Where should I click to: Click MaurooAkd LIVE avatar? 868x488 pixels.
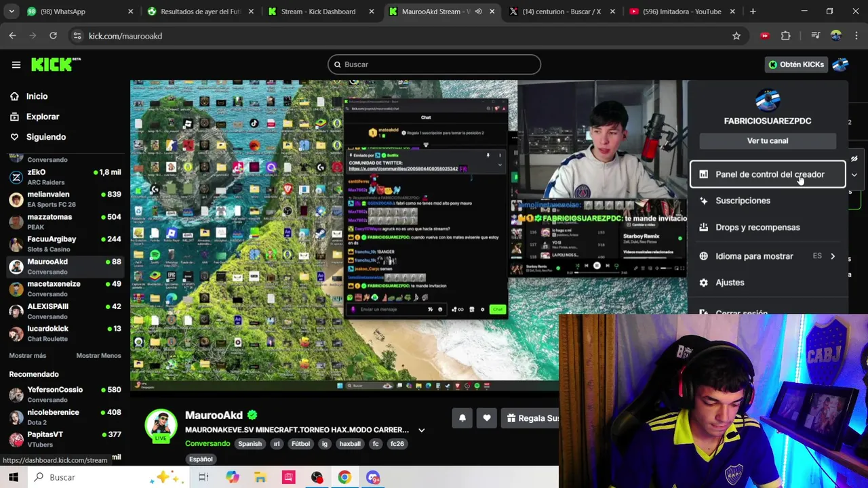click(161, 426)
